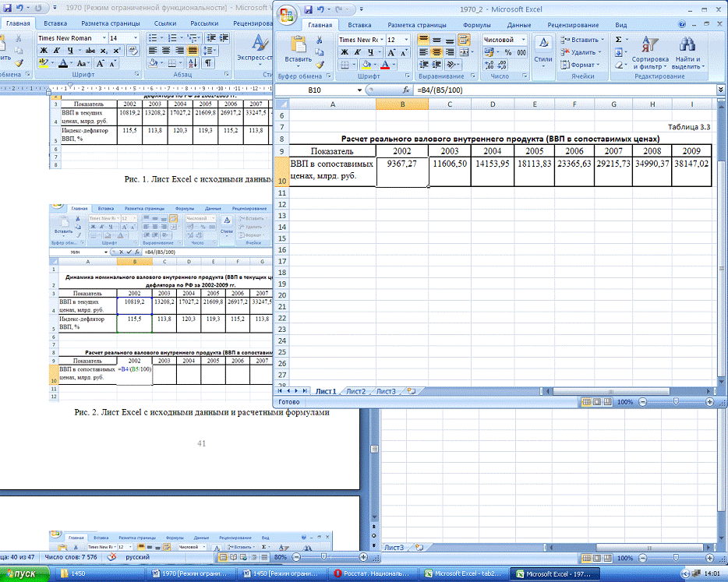Open the Name Box dropdown beside B10
Viewport: 728px width, 582px height.
[359, 90]
